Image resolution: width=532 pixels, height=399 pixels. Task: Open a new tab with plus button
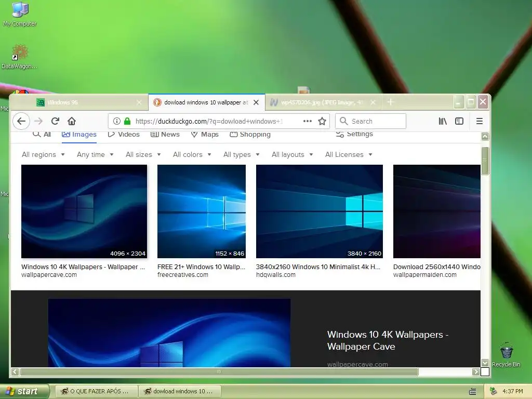pyautogui.click(x=391, y=102)
